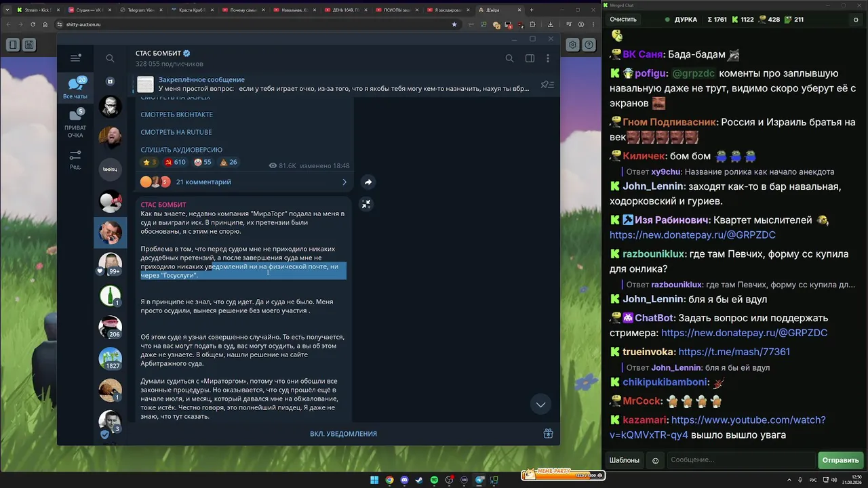Turn on channel notifications (ВКЛ. УВЕДОМЛЕНИЯ)
Image resolution: width=868 pixels, height=488 pixels.
(x=343, y=434)
